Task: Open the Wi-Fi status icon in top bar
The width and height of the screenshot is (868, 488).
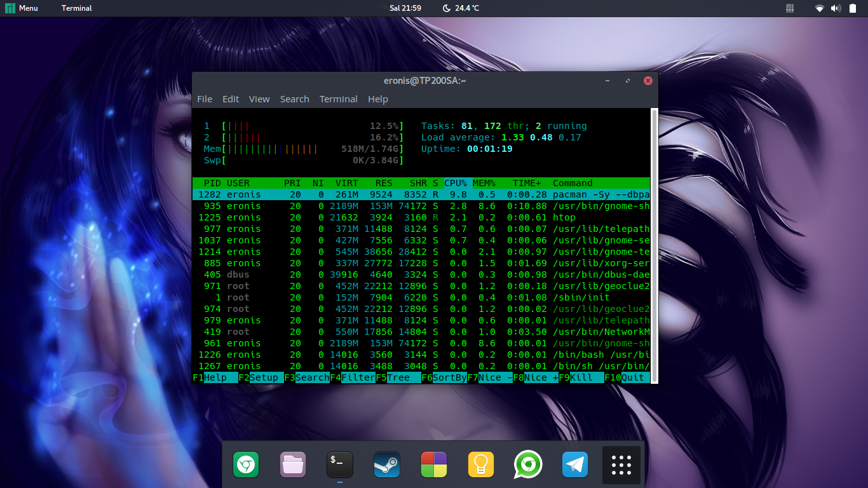Action: coord(820,8)
